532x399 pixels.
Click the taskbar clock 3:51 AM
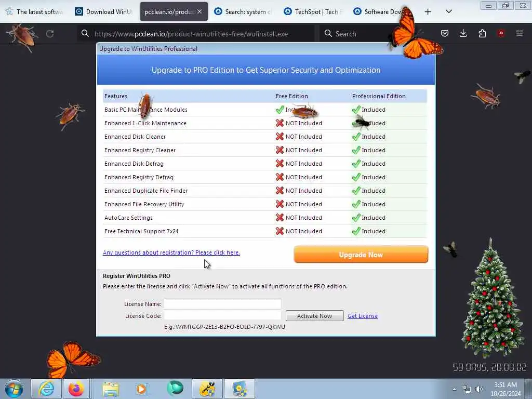coord(506,389)
